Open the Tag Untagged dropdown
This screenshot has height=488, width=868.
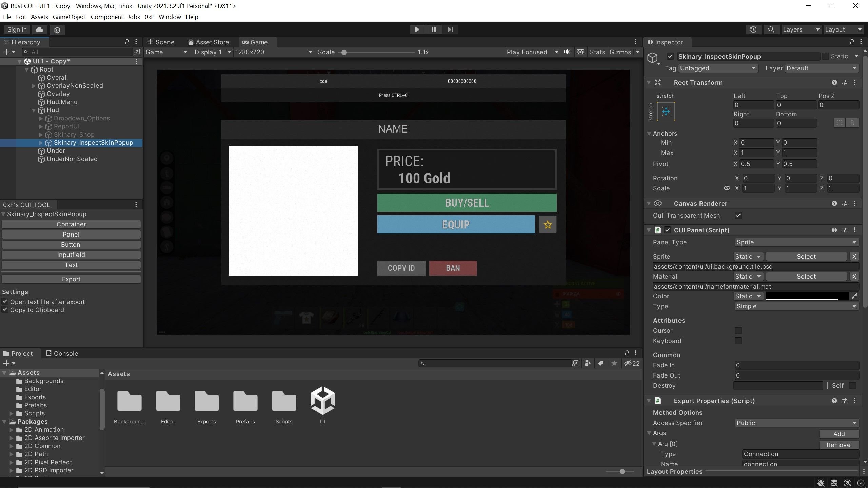718,68
